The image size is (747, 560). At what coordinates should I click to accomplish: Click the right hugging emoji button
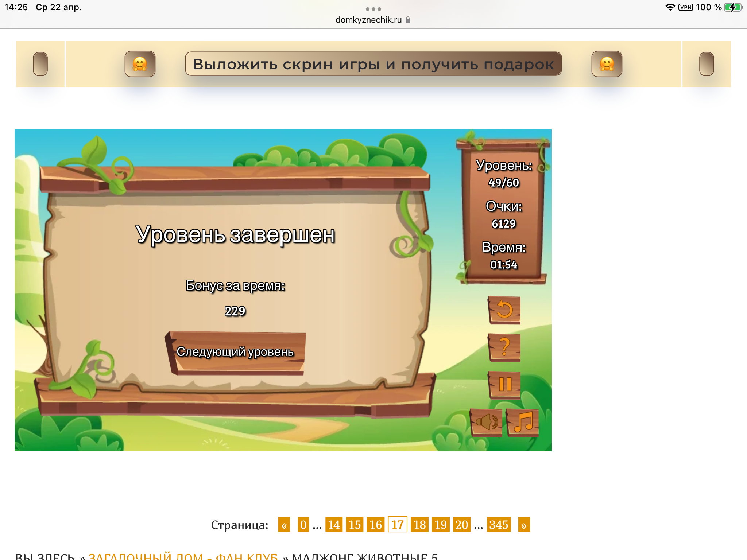pos(607,64)
